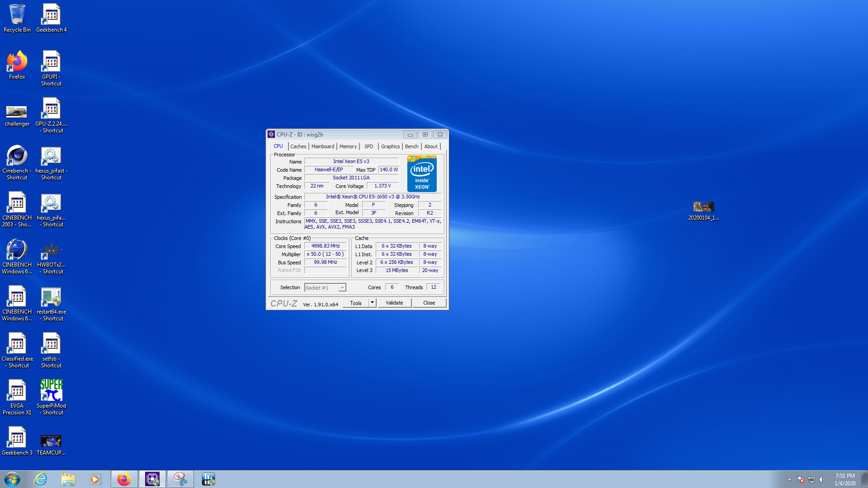Click the Close button in CPU-Z
Image resolution: width=868 pixels, height=488 pixels.
point(429,303)
